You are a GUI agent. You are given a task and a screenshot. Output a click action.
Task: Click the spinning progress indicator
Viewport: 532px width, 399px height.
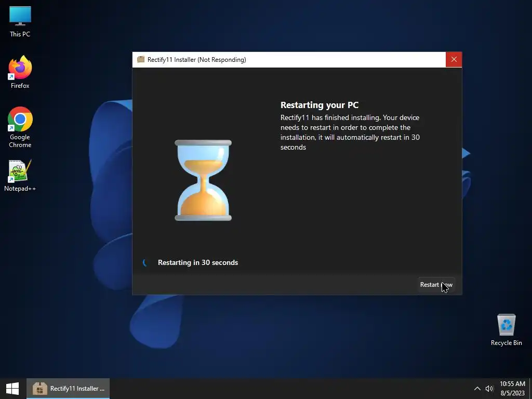[145, 262]
